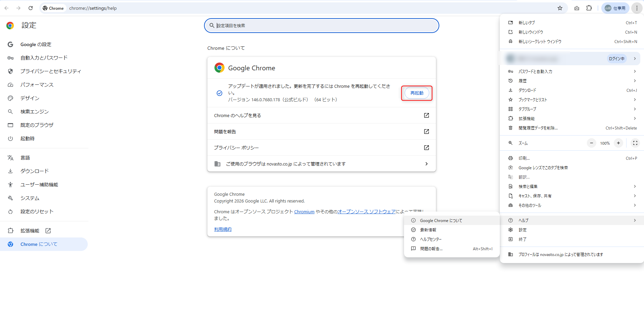Open the extensions puzzle icon in toolbar
Screen dimensions: 644x333
click(589, 8)
